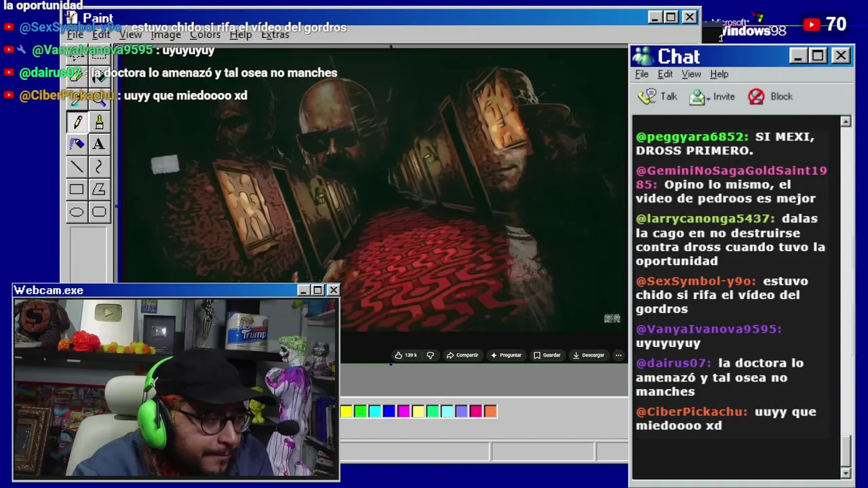
Task: Select the Fill With Color bucket tool
Action: [99, 77]
